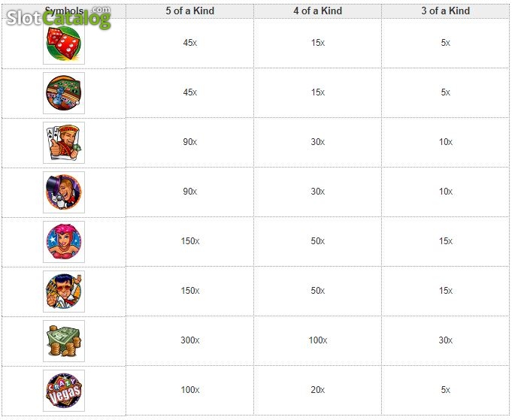Select the 100x four-of-a-kind cash payout
The width and height of the screenshot is (512, 420).
[x=318, y=340]
